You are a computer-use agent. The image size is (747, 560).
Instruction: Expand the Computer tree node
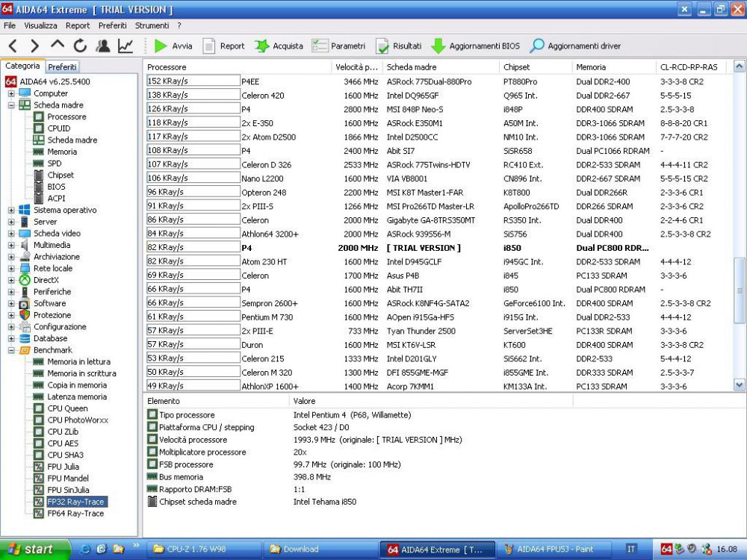[x=11, y=93]
